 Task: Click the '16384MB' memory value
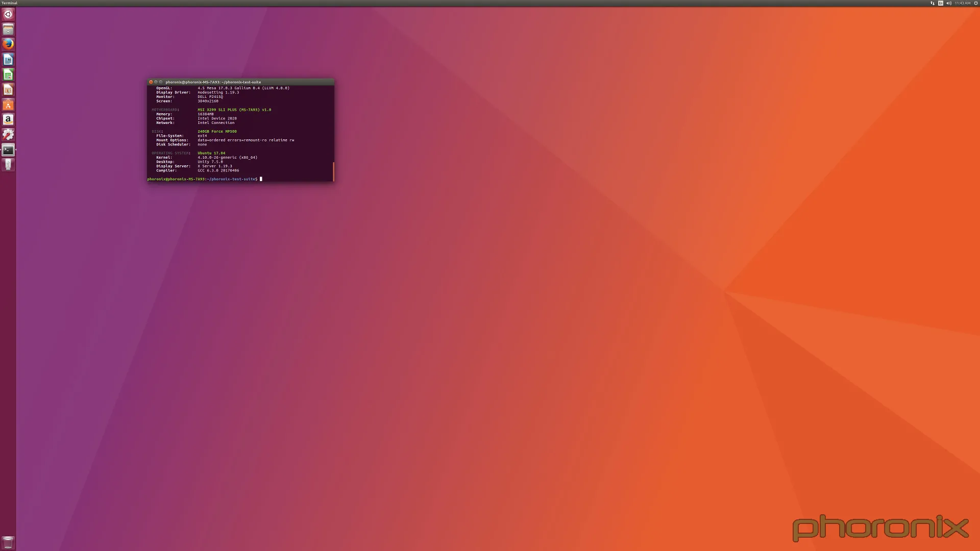(x=206, y=114)
